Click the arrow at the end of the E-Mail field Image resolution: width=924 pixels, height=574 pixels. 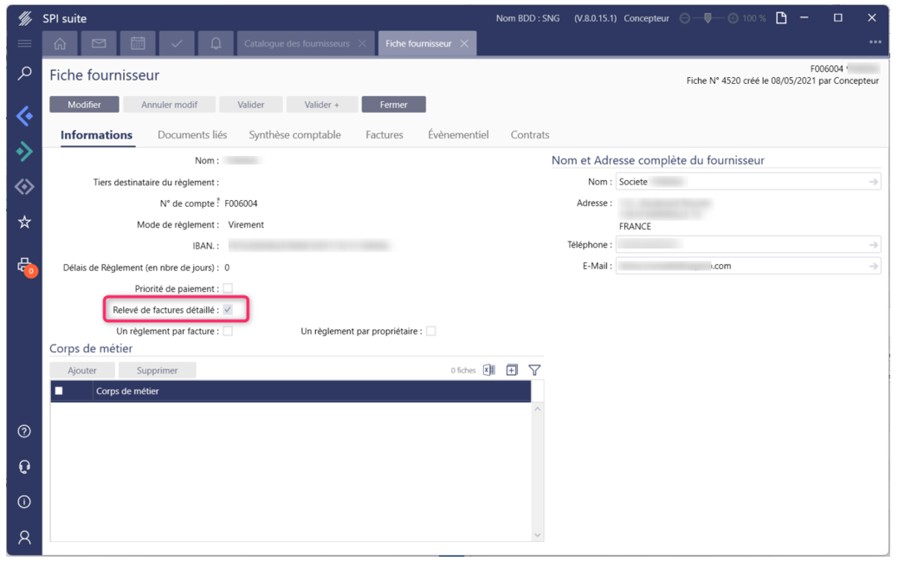tap(873, 267)
